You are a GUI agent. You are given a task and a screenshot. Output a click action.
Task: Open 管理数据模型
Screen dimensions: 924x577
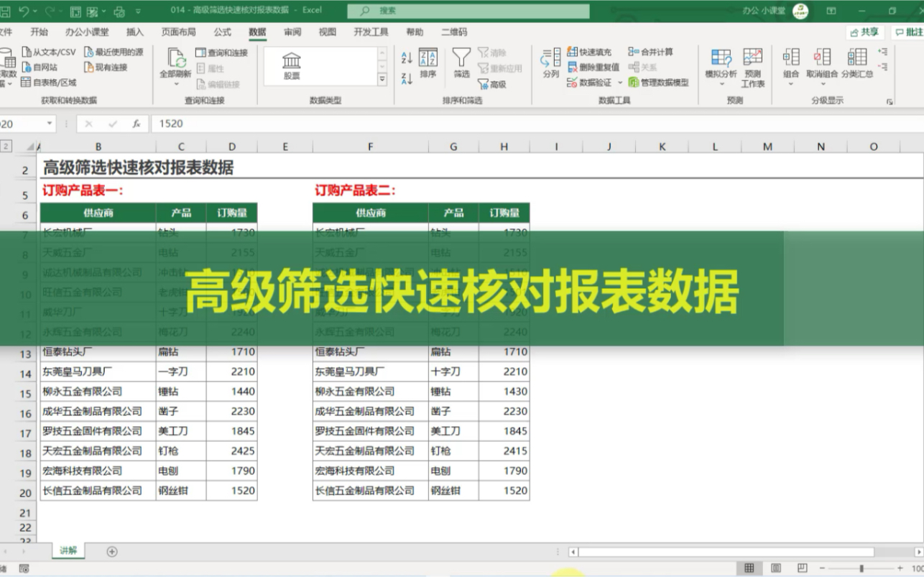[659, 83]
